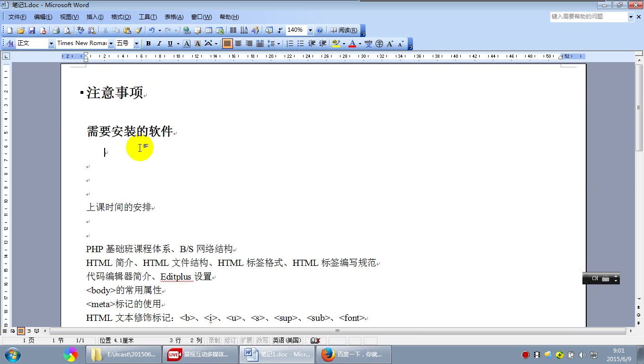The height and width of the screenshot is (364, 644).
Task: Toggle distributed alignment
Action: point(260,44)
